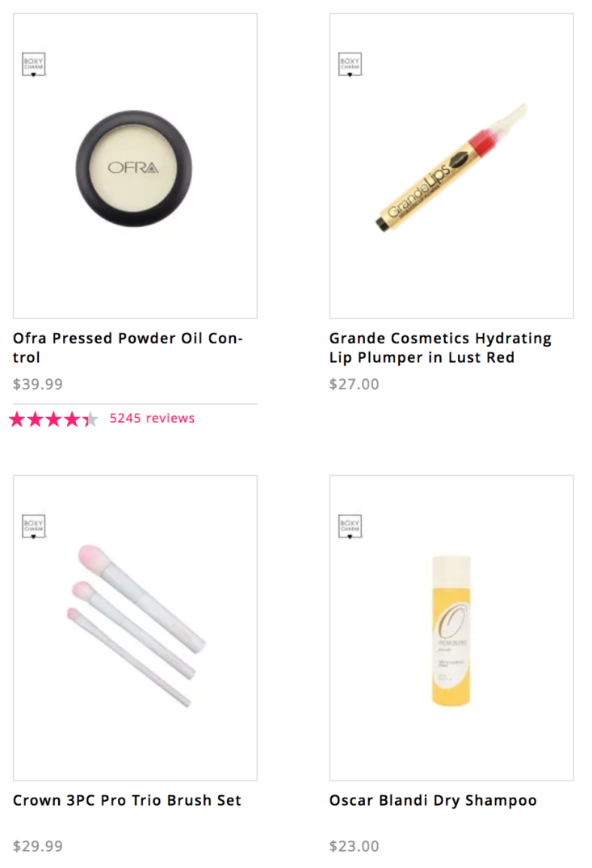Click the $23.00 dry shampoo price
Viewport: 592px width, 868px height.
tap(354, 846)
